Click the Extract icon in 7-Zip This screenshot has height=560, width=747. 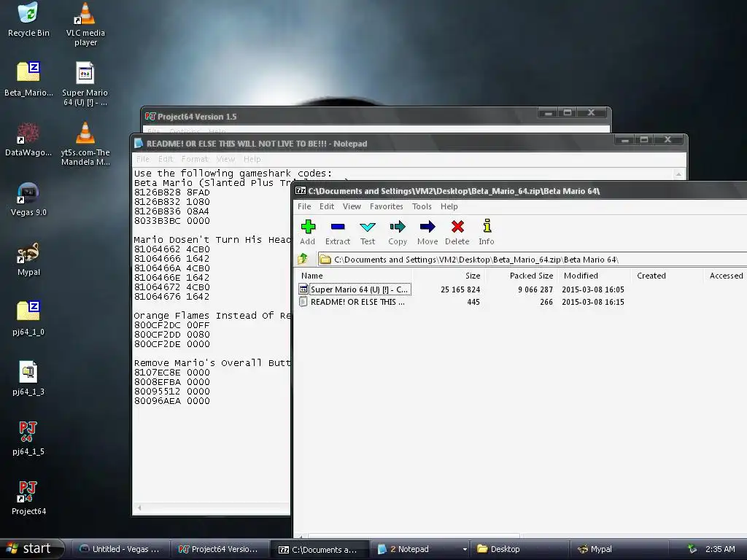click(x=338, y=232)
